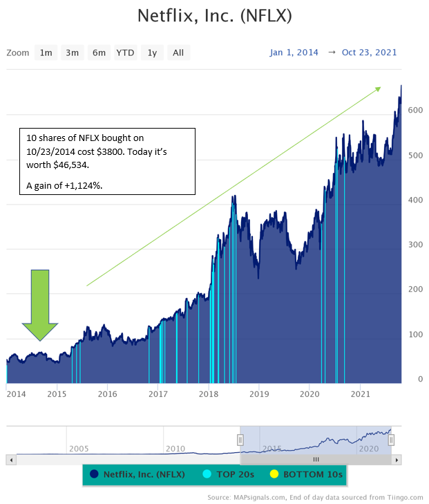Image resolution: width=429 pixels, height=504 pixels.
Task: Click the 2014 x-axis label
Action: pos(16,394)
